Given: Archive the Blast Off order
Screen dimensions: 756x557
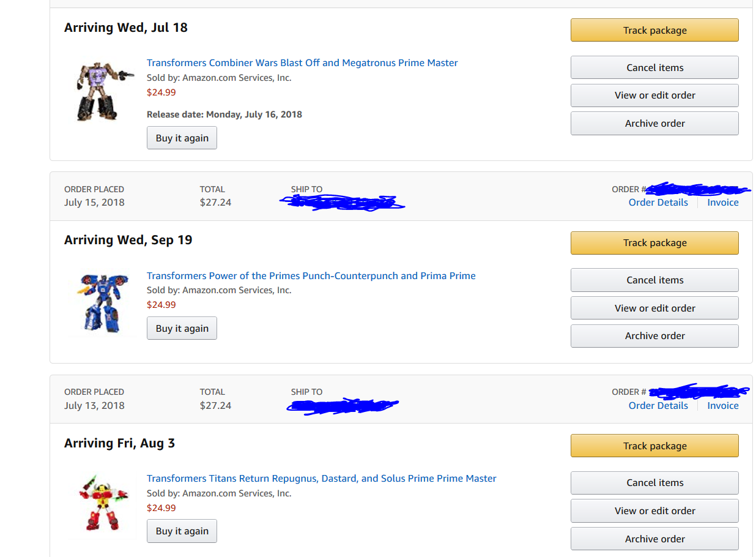Looking at the screenshot, I should pos(654,124).
